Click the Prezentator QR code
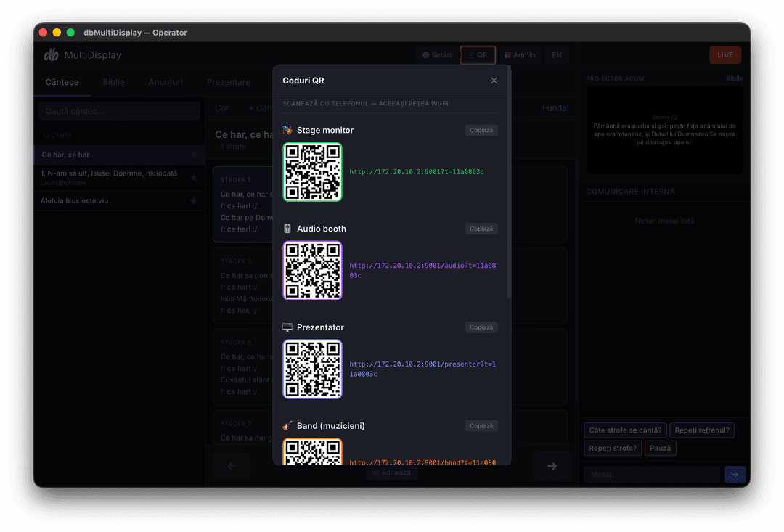The width and height of the screenshot is (784, 532). point(312,369)
